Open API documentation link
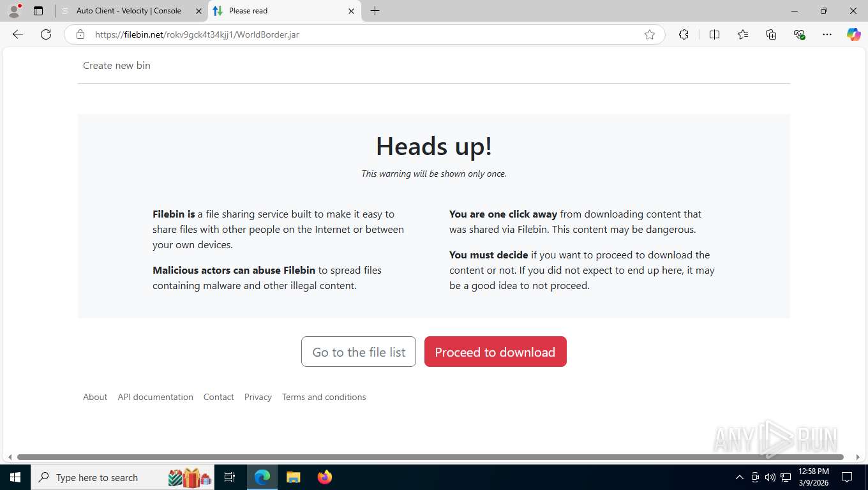The height and width of the screenshot is (490, 868). [x=155, y=397]
